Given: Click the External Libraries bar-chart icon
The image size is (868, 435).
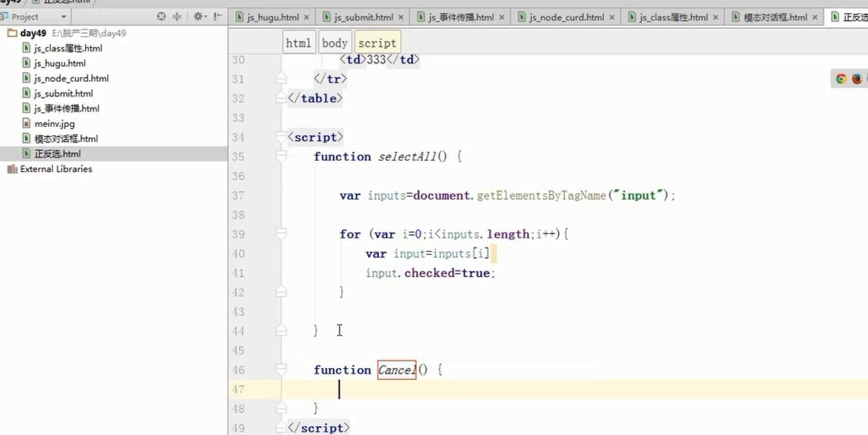Looking at the screenshot, I should (12, 169).
